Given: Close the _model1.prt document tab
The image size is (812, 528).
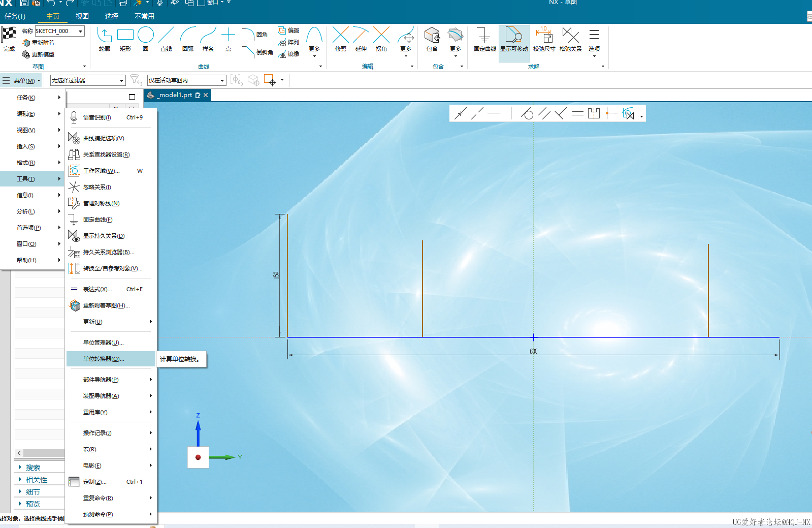Looking at the screenshot, I should tap(206, 95).
